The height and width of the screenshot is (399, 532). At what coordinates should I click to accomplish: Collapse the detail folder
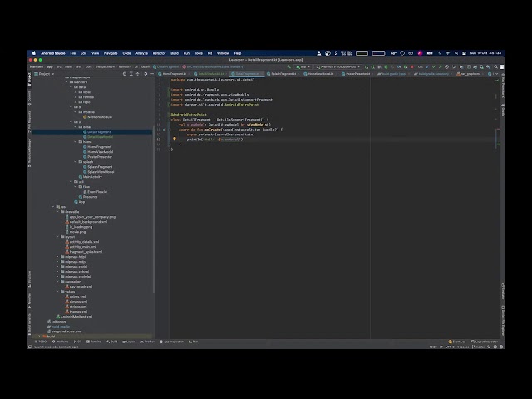[76, 127]
